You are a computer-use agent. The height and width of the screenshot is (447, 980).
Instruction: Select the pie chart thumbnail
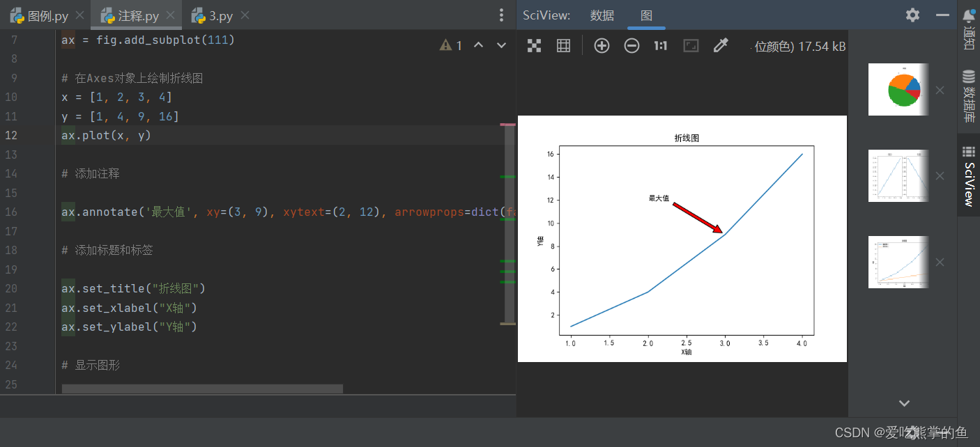click(x=898, y=89)
